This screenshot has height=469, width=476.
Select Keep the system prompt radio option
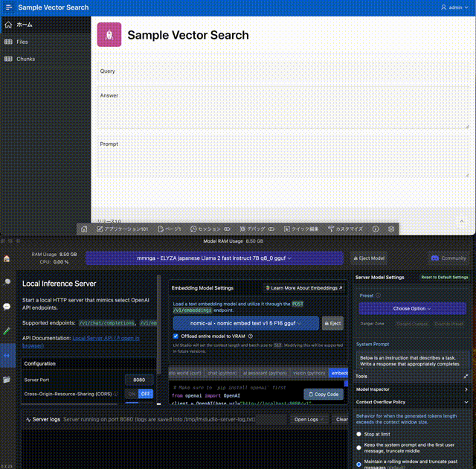click(x=358, y=447)
